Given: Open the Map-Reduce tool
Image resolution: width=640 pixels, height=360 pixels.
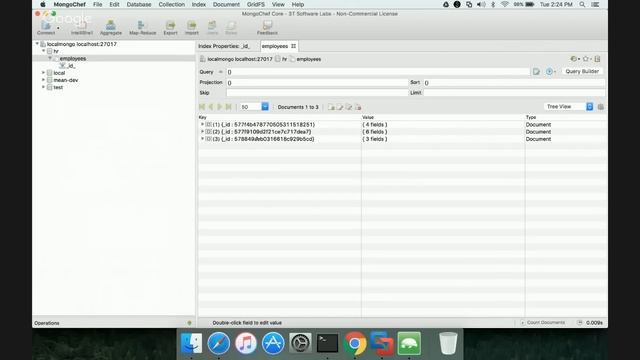Looking at the screenshot, I should click(x=142, y=27).
